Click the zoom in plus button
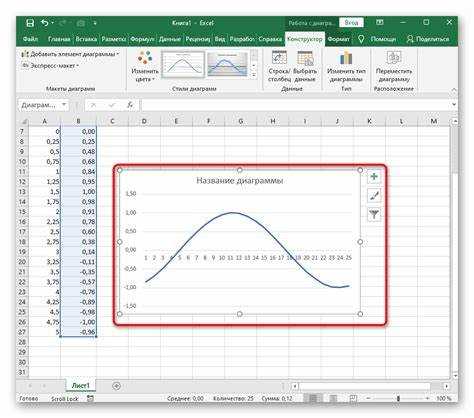The height and width of the screenshot is (418, 474). tap(428, 398)
